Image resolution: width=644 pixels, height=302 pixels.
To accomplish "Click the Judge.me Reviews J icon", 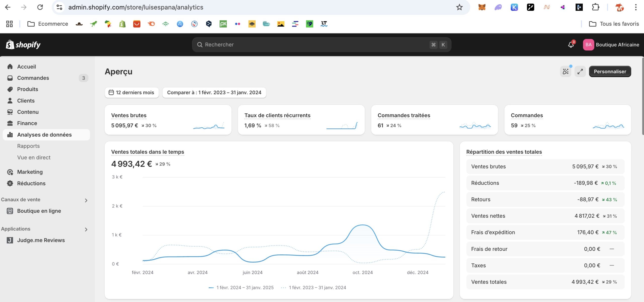I will pyautogui.click(x=10, y=240).
